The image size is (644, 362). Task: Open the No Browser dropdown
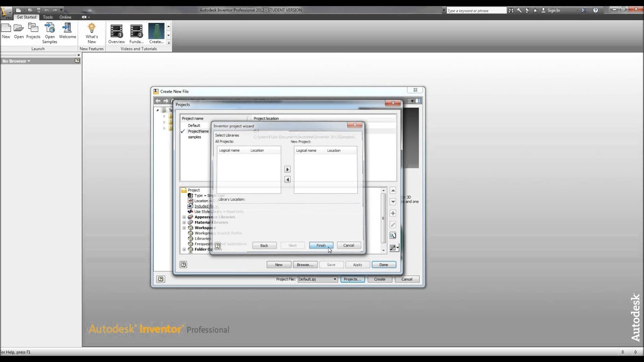point(16,61)
